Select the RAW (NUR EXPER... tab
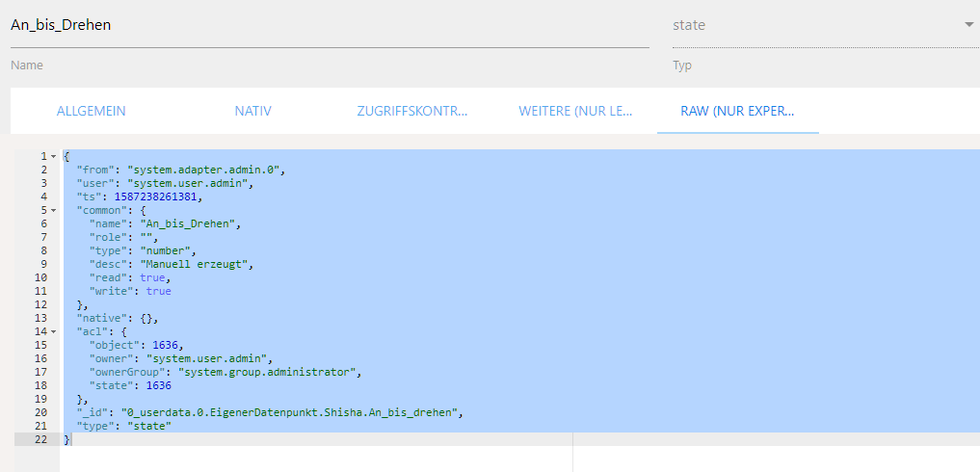This screenshot has height=472, width=980. pos(737,112)
